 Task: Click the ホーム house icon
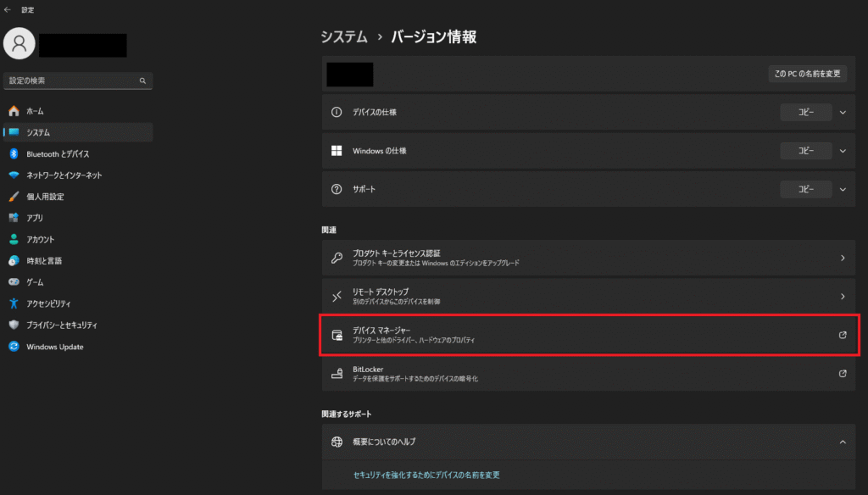[x=14, y=111]
